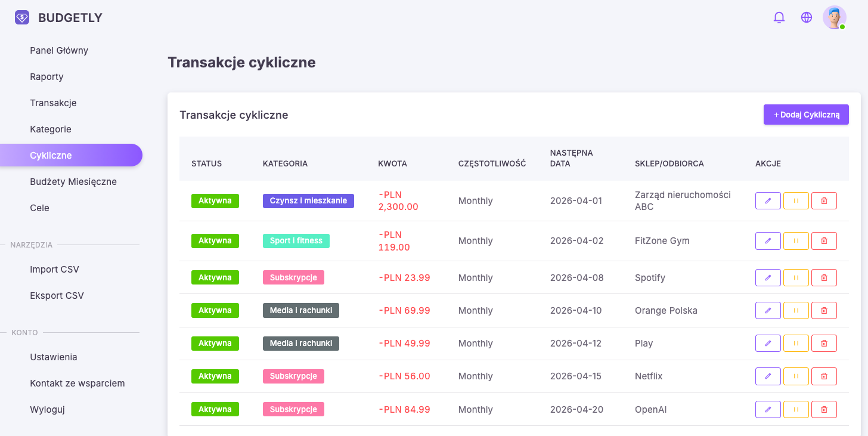This screenshot has height=436, width=868.
Task: Click the Budgetly logo icon
Action: point(22,18)
